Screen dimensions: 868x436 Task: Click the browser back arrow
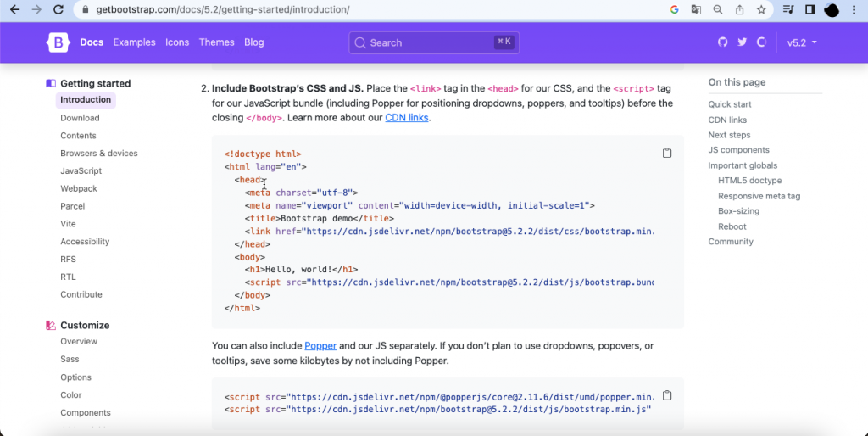coord(15,9)
